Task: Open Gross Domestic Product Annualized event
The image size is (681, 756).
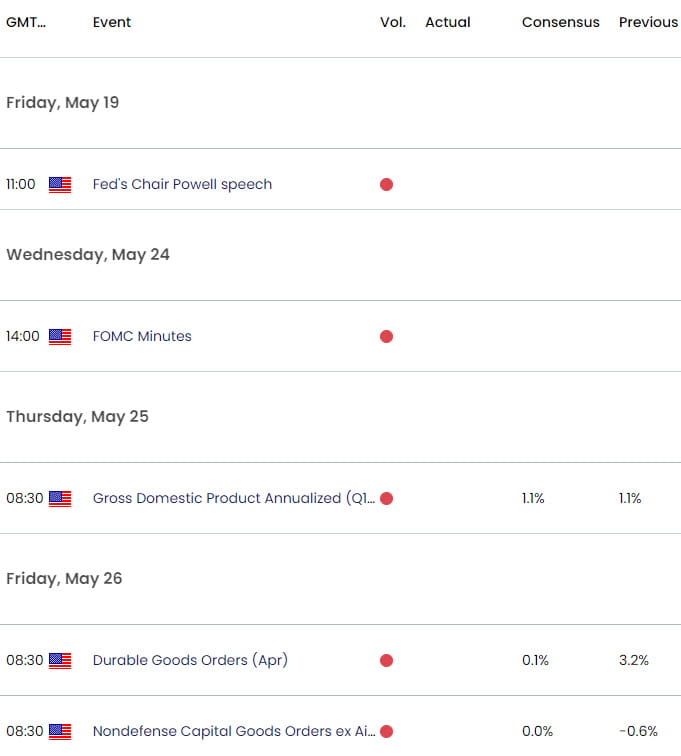Action: (232, 498)
